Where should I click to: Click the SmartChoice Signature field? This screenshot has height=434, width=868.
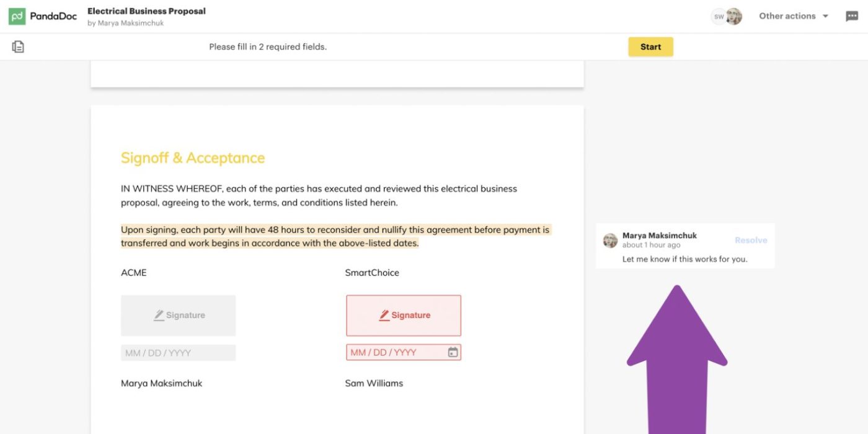404,315
